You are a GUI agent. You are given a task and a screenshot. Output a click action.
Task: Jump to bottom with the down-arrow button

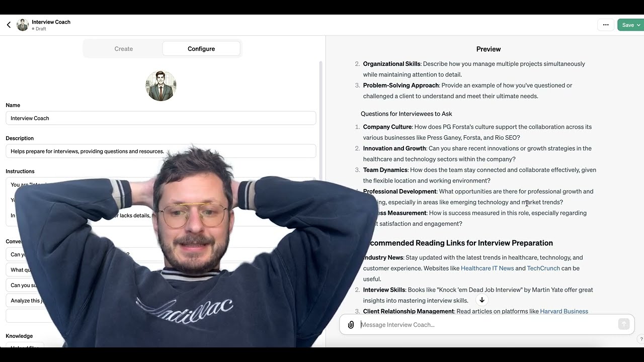[x=481, y=300]
